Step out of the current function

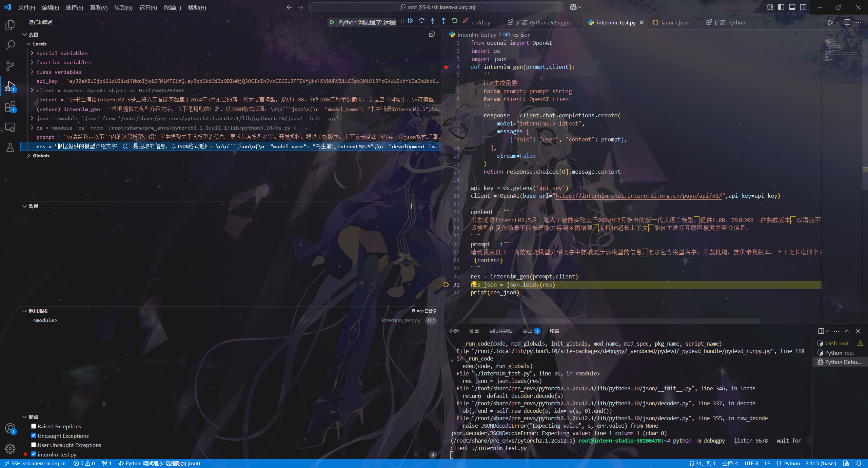tap(443, 21)
